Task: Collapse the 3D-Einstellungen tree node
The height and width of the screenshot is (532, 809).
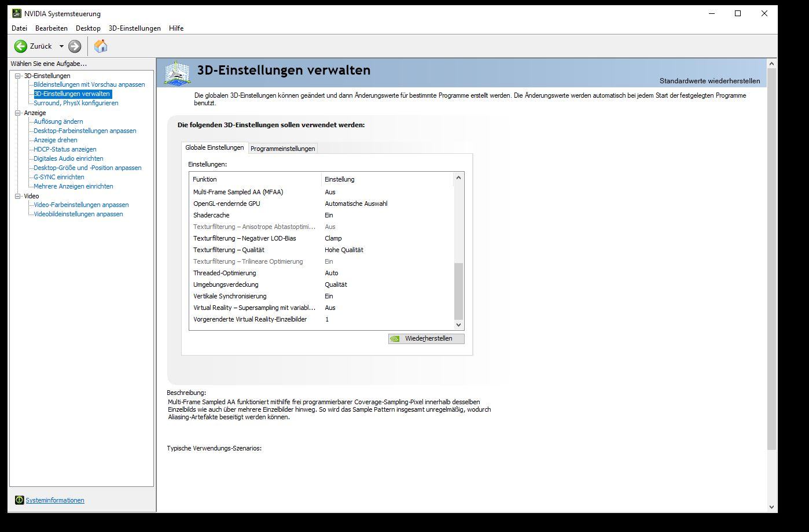Action: coord(17,76)
